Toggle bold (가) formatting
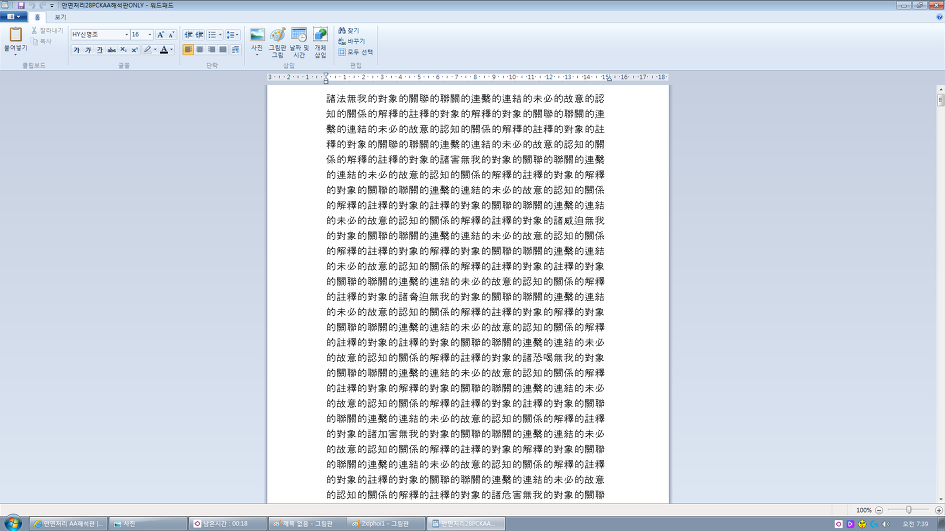 click(x=76, y=50)
